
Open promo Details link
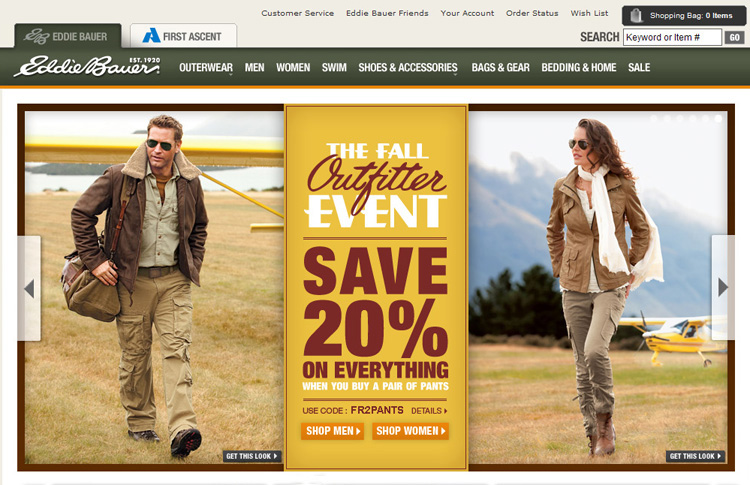(429, 411)
